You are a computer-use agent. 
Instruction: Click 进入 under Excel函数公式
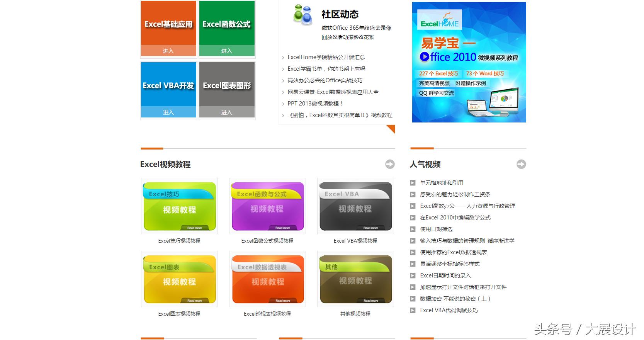click(227, 51)
